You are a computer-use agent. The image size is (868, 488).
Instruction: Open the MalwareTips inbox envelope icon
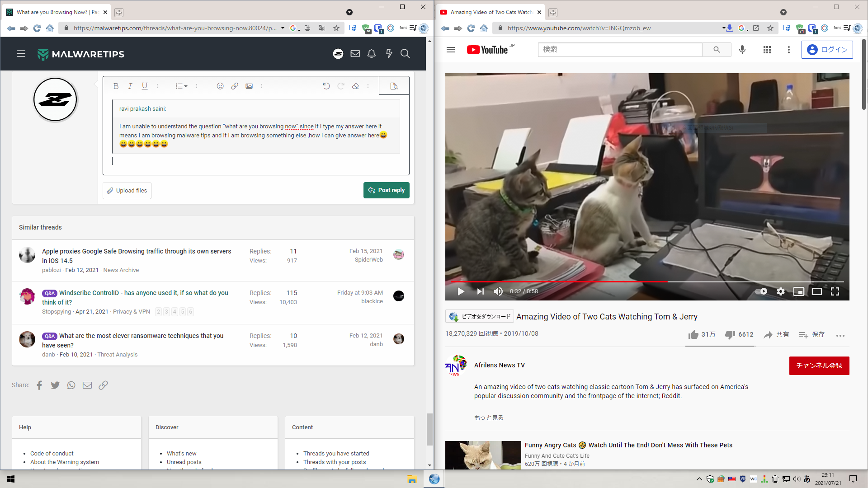tap(355, 54)
